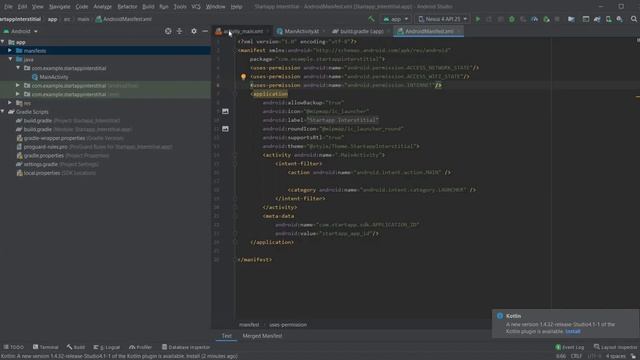640x360 pixels.
Task: Click the Attach Debugger to Android Process icon
Action: tap(546, 19)
